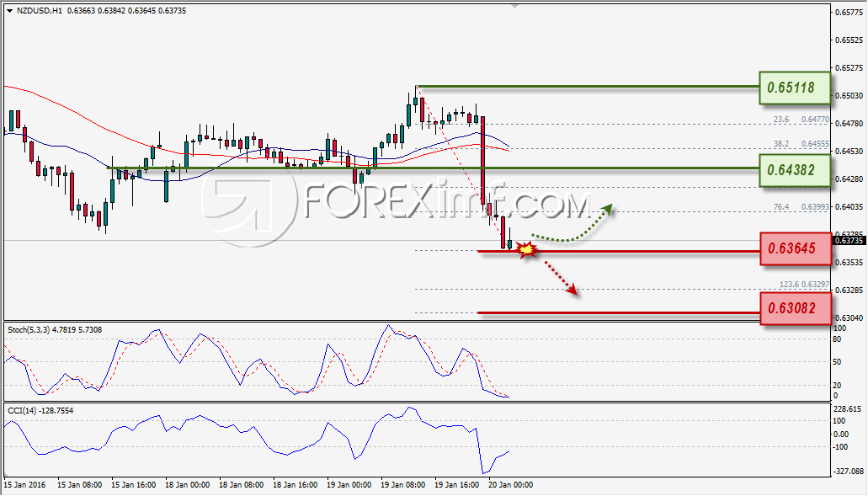Pick the Stochastic scale value 50
Image resolution: width=868 pixels, height=496 pixels.
(x=838, y=361)
